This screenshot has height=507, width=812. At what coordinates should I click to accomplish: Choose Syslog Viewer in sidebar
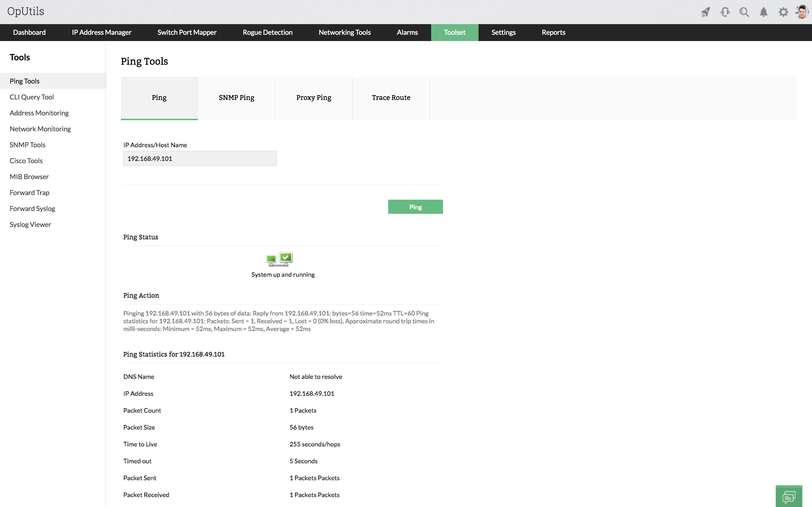30,225
